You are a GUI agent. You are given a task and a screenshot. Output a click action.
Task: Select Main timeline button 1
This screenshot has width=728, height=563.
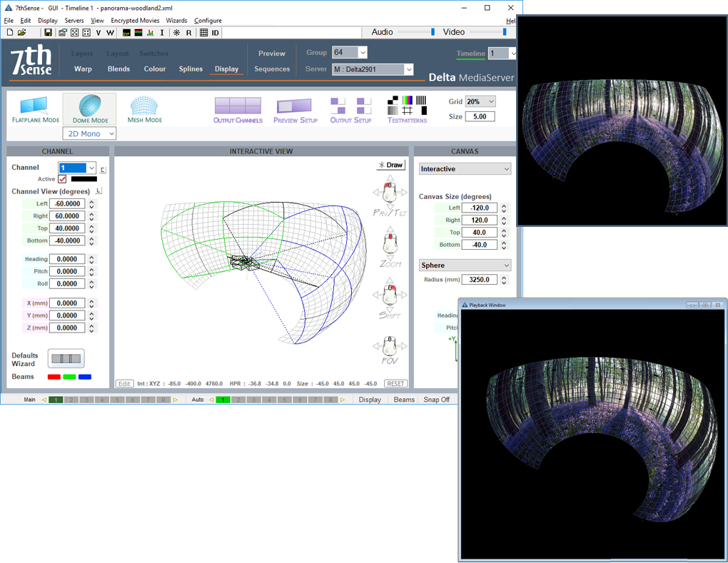pyautogui.click(x=56, y=400)
